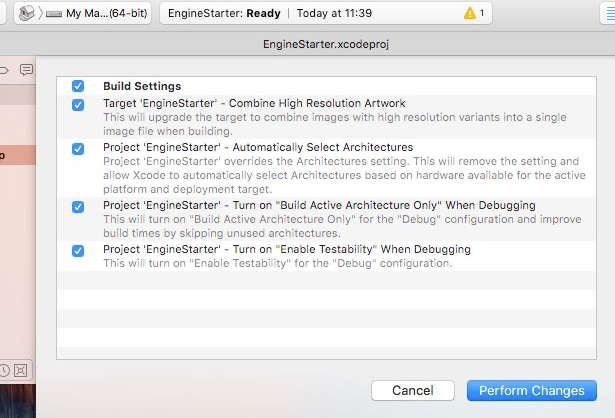Disable Automatically Select Architectures checkbox
The image size is (615, 418).
click(x=78, y=148)
